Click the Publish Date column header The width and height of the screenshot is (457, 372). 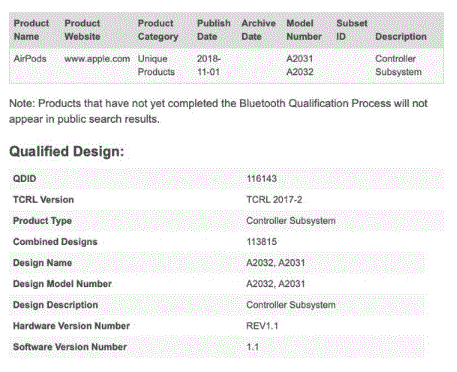tap(213, 30)
